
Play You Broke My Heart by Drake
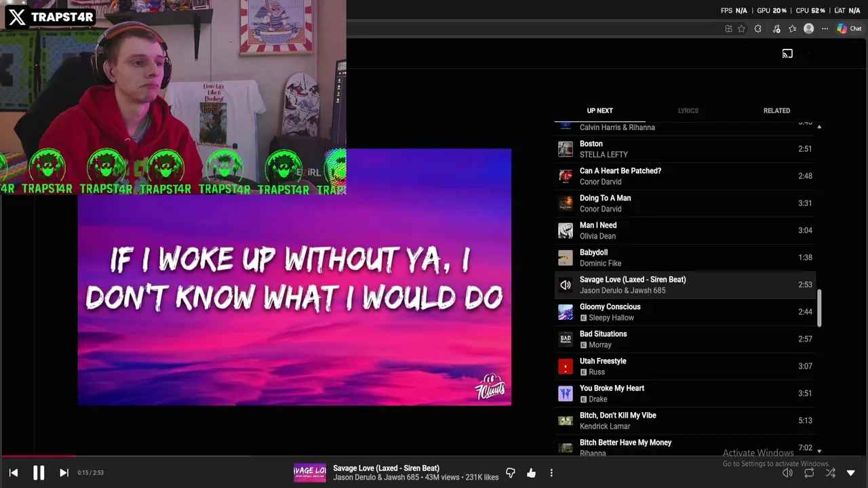click(685, 393)
